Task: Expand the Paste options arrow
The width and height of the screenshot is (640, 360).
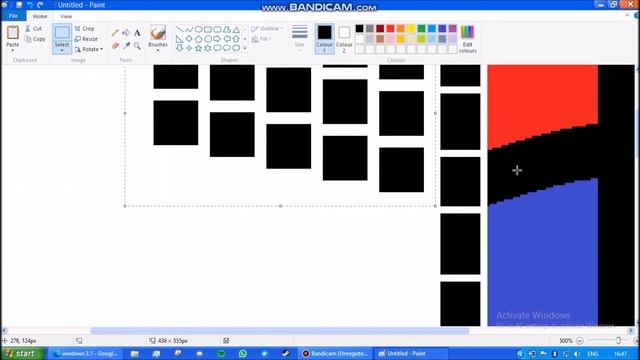Action: click(13, 50)
